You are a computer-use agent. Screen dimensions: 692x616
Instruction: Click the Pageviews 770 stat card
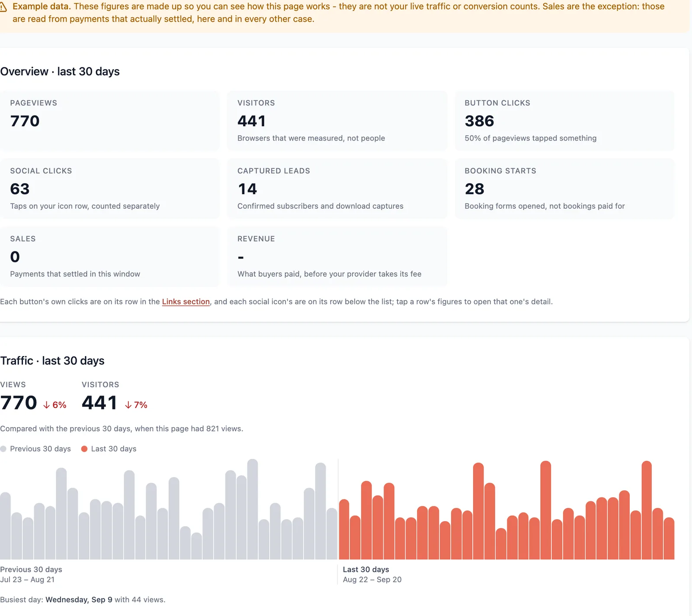coord(109,121)
